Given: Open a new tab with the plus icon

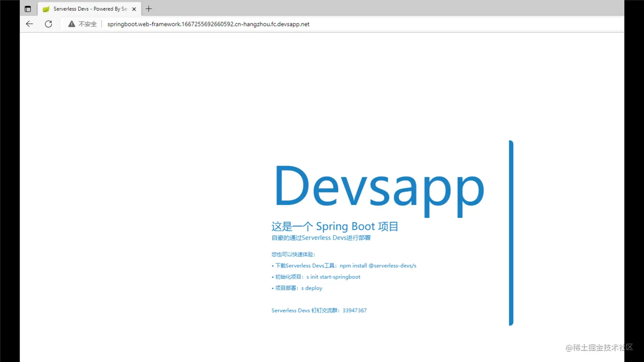Looking at the screenshot, I should 149,9.
